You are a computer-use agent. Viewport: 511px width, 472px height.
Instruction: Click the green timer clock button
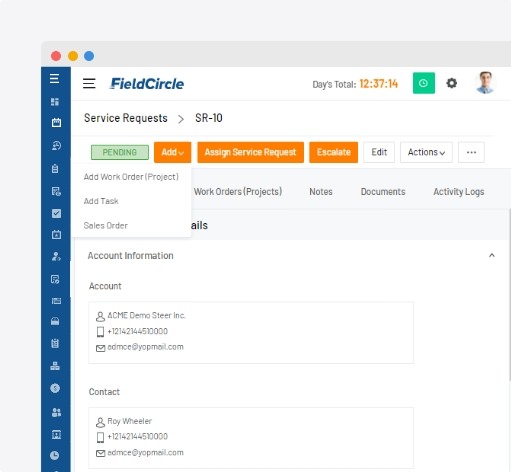424,83
